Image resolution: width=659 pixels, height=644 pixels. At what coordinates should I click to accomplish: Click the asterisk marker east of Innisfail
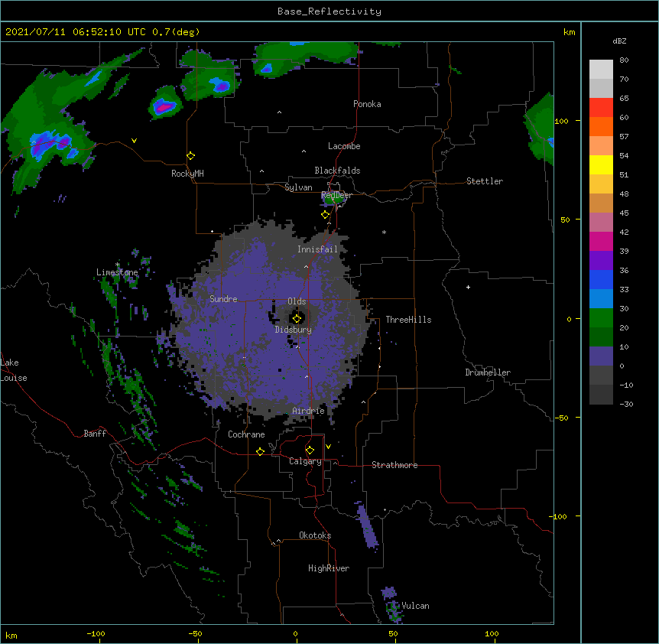click(x=384, y=232)
